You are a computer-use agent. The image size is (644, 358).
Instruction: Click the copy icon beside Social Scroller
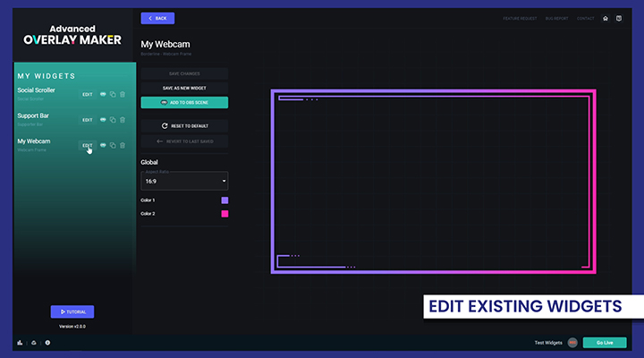click(x=114, y=94)
